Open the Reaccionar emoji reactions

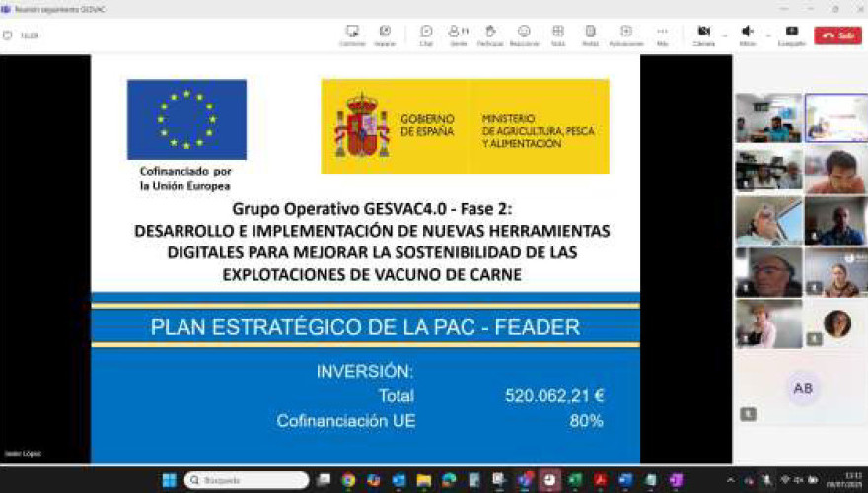[x=524, y=35]
